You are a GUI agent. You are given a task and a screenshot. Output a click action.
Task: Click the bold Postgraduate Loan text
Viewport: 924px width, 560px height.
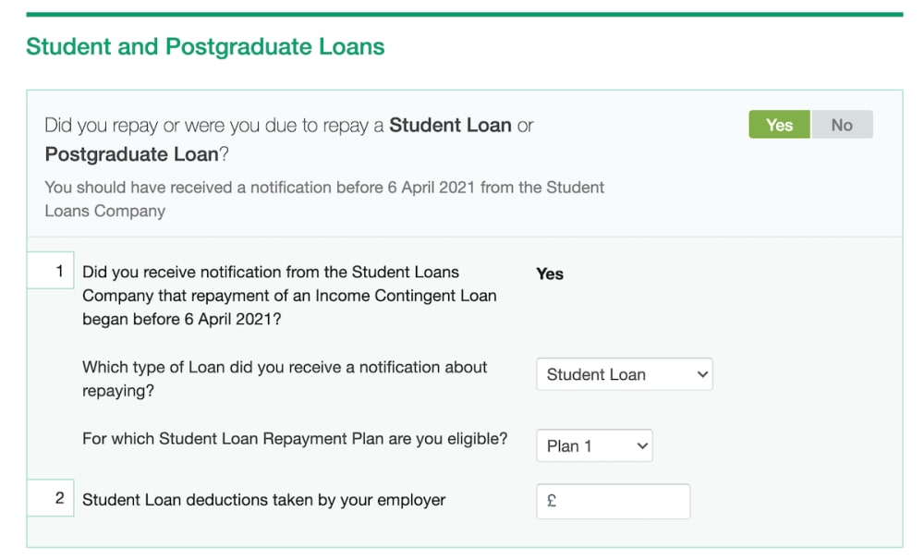pyautogui.click(x=131, y=154)
